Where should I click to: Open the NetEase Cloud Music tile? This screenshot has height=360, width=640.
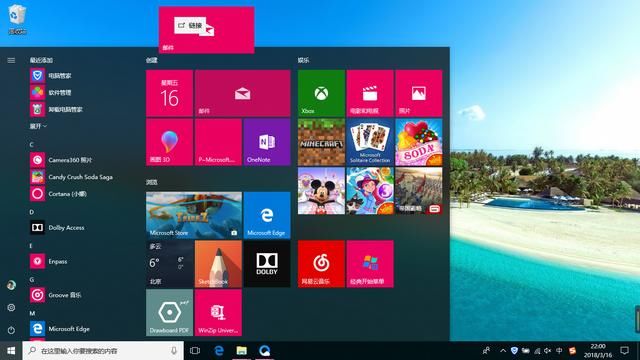[321, 264]
